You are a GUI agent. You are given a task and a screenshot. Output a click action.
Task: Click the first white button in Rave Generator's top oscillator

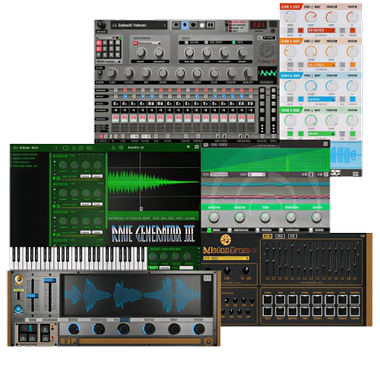85,176
